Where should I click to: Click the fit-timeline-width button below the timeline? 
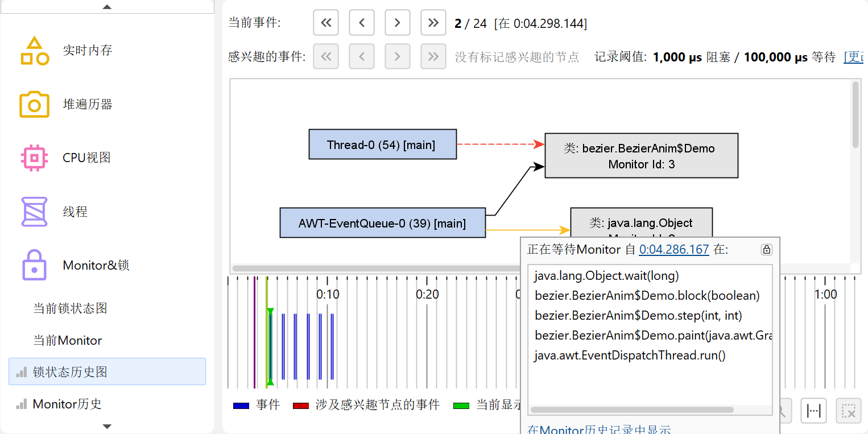[x=813, y=411]
